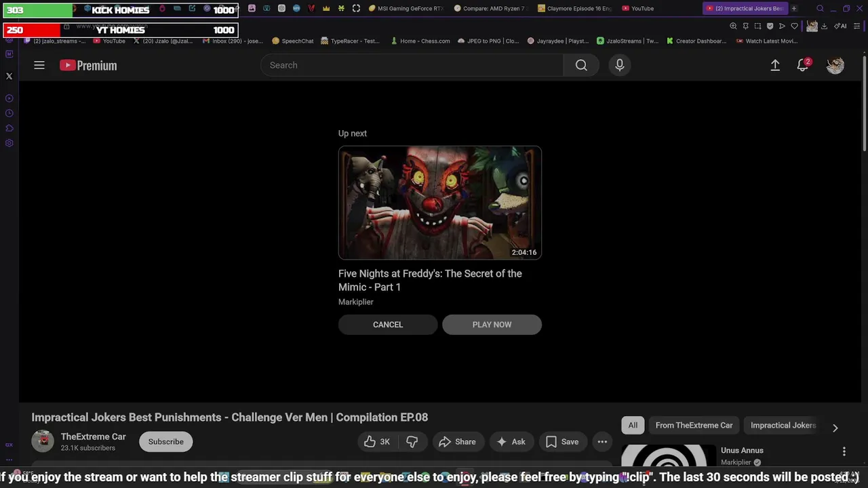The width and height of the screenshot is (868, 488).
Task: Click the Unus Annus video thumbnail
Action: pos(669,455)
